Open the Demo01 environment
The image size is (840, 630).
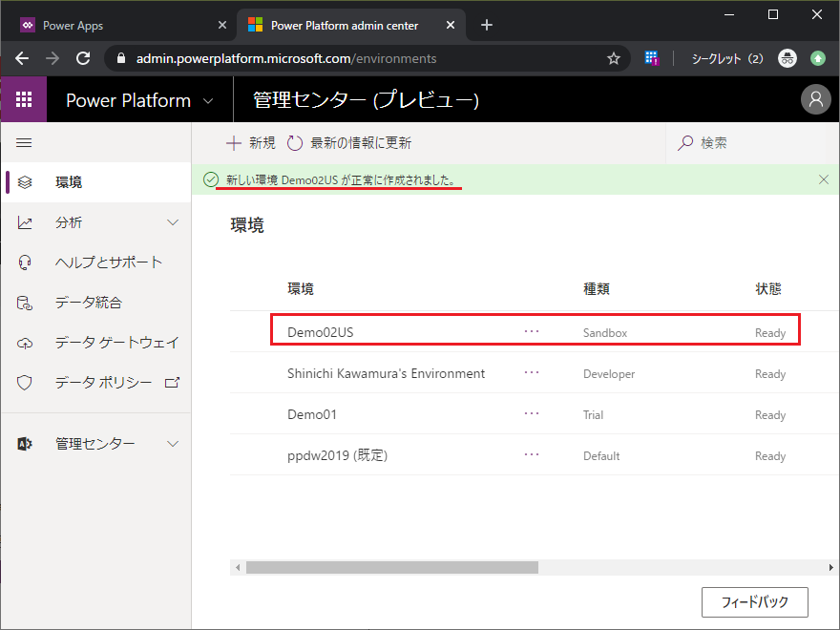point(312,414)
